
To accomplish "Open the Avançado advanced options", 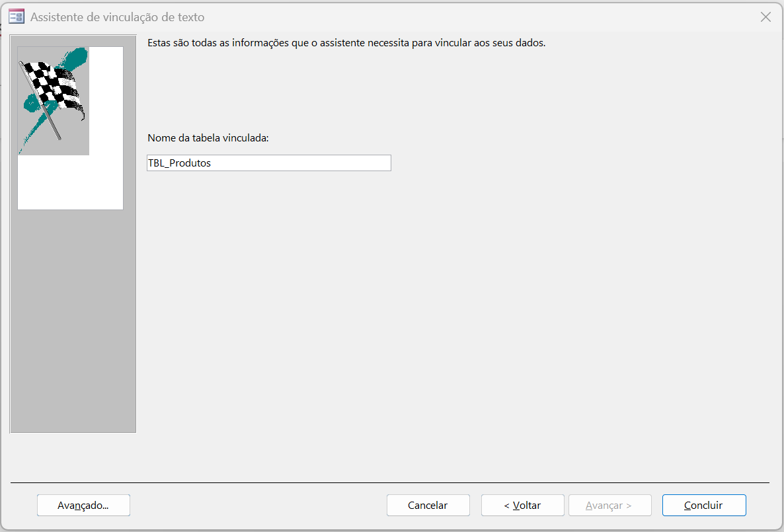I will [83, 505].
